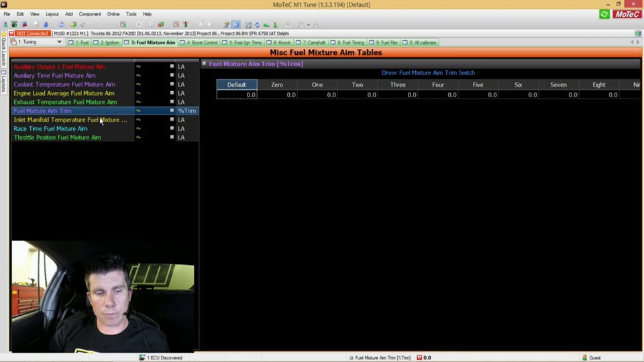
Task: Open the Layout menu
Action: pos(52,14)
